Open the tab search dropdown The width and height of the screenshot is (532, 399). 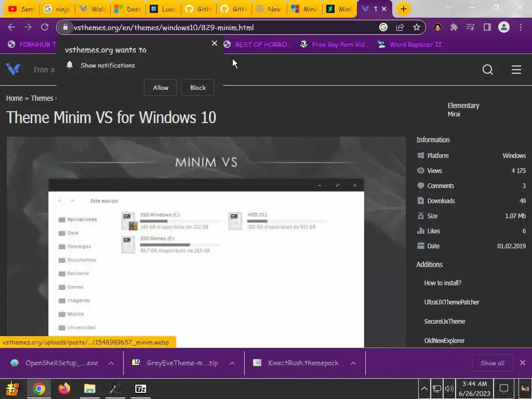click(448, 7)
